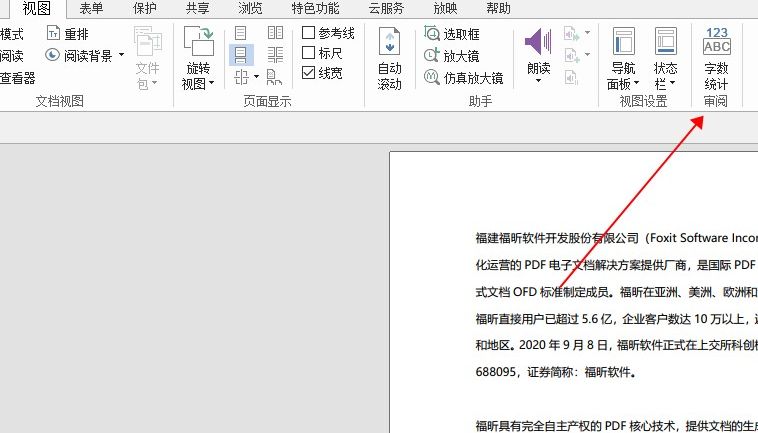Screen dimensions: 758x433
Task: Click document line starting 688095，证券简称
Action: pos(556,372)
